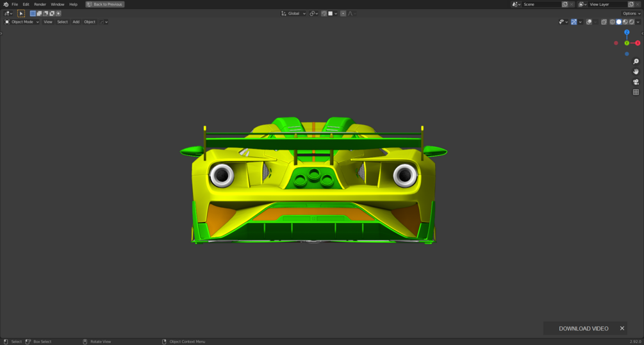
Task: Open the viewport View menu
Action: (x=48, y=22)
